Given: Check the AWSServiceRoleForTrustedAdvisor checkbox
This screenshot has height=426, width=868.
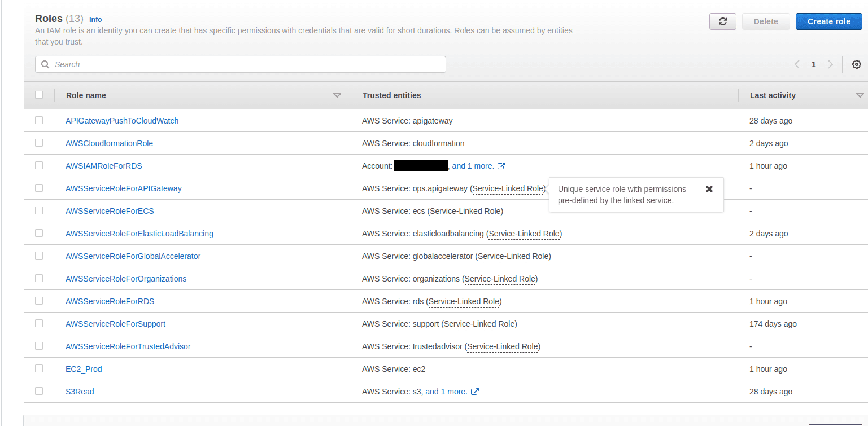Looking at the screenshot, I should (x=39, y=346).
